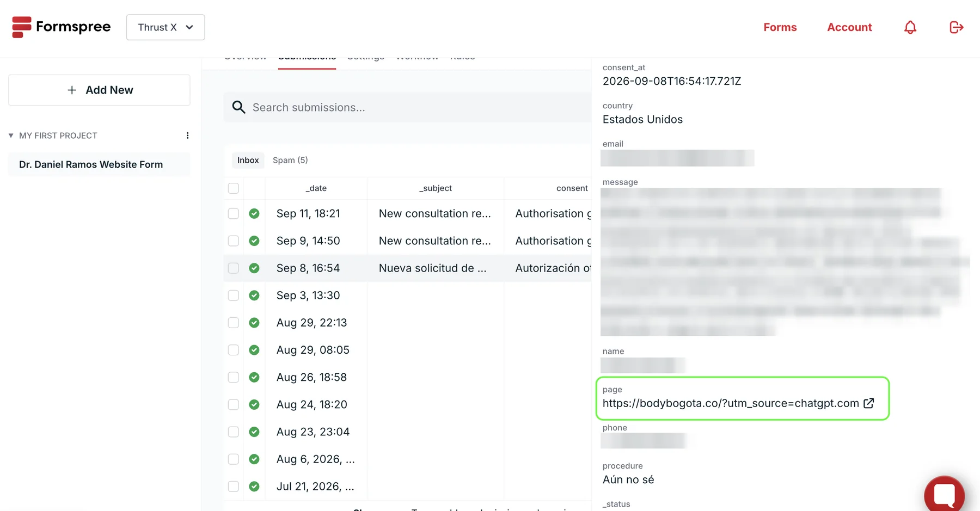The height and width of the screenshot is (511, 980).
Task: Select the Sep 11, 18:21 submission checkbox
Action: [234, 213]
